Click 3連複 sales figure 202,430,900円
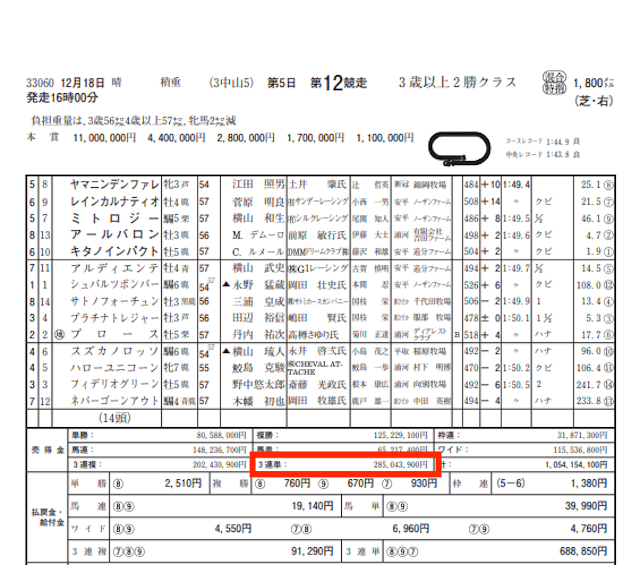The width and height of the screenshot is (640, 565). pyautogui.click(x=220, y=465)
